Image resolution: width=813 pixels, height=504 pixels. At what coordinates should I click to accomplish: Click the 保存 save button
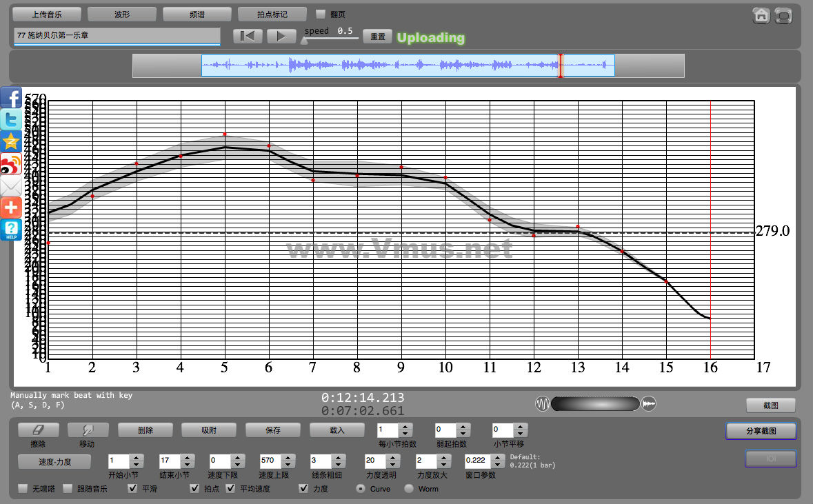coord(273,430)
